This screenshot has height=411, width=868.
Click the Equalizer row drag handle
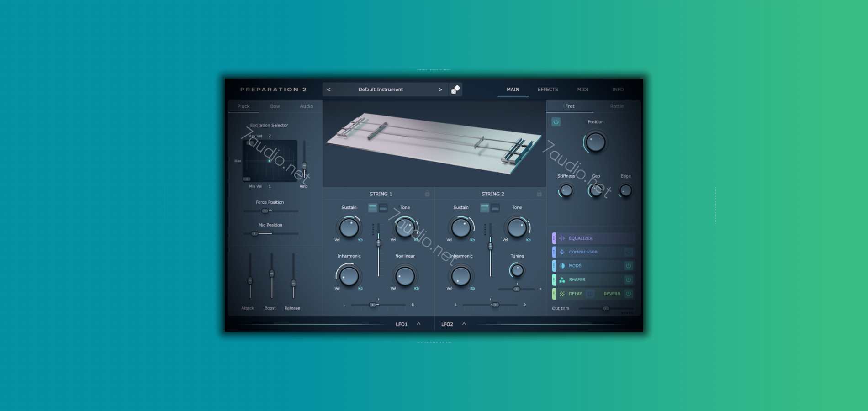[554, 238]
